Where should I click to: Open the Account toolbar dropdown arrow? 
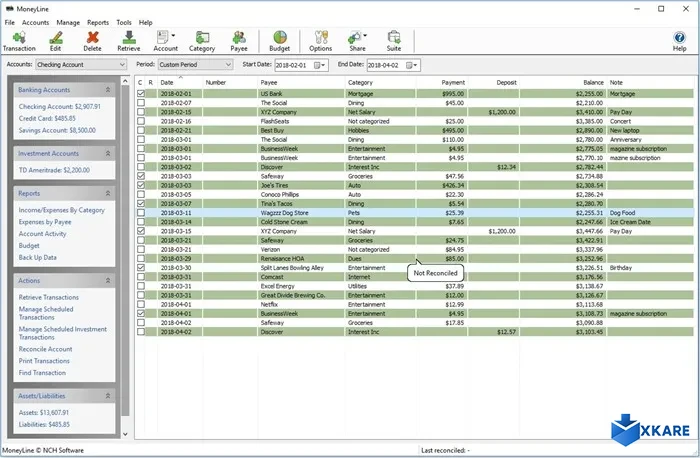click(x=173, y=35)
